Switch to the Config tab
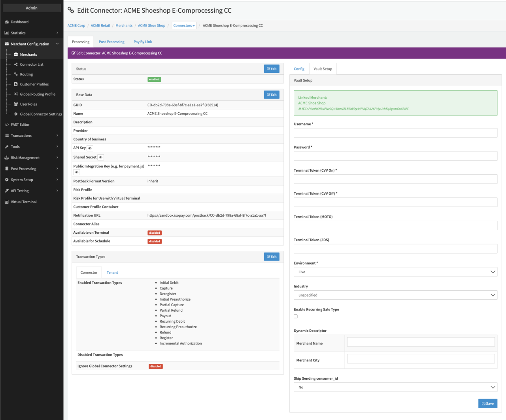Viewport: 506px width, 420px height. 299,69
